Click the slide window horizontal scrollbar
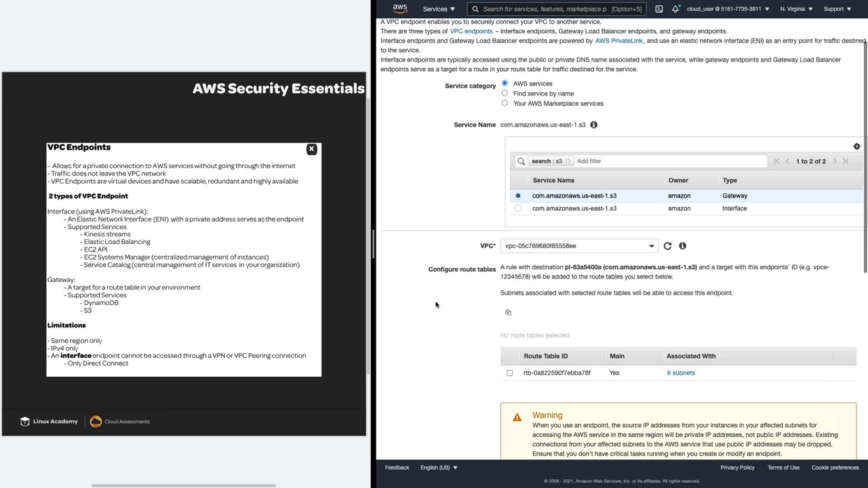This screenshot has width=868, height=488. (x=183, y=485)
